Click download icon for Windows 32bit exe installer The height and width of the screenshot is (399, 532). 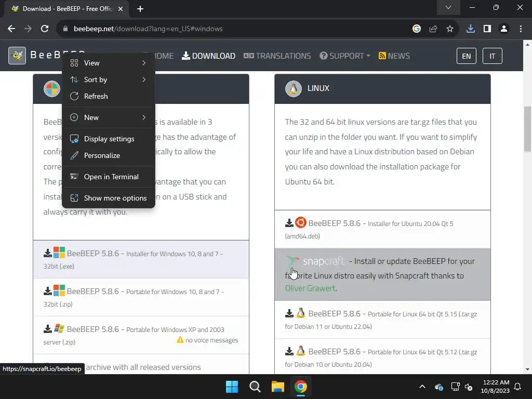pos(47,253)
